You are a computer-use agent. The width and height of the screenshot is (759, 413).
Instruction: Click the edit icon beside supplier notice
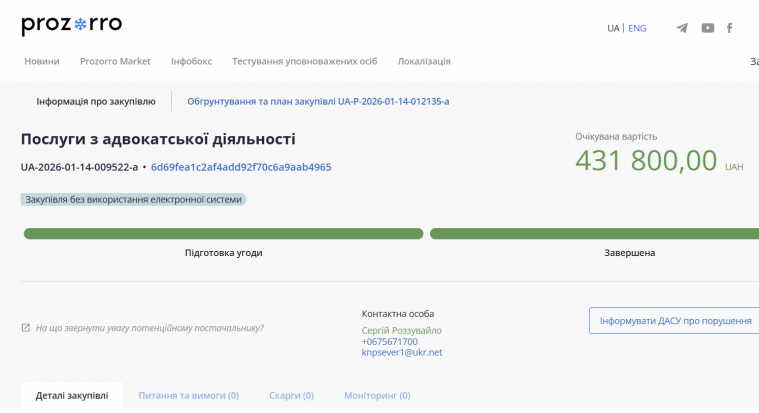click(26, 328)
